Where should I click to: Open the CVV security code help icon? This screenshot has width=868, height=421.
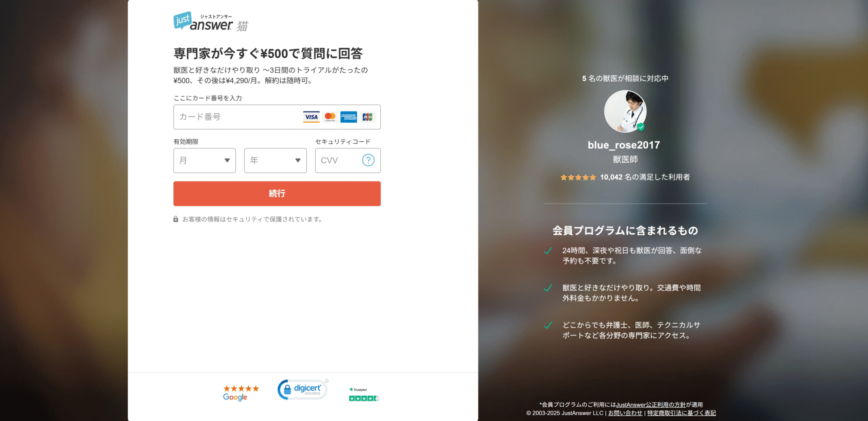[368, 160]
